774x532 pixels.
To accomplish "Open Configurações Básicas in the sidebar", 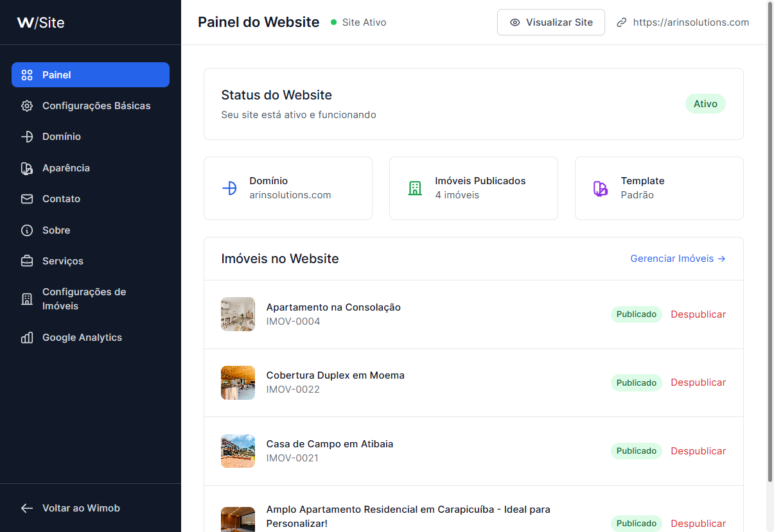I will pos(91,106).
